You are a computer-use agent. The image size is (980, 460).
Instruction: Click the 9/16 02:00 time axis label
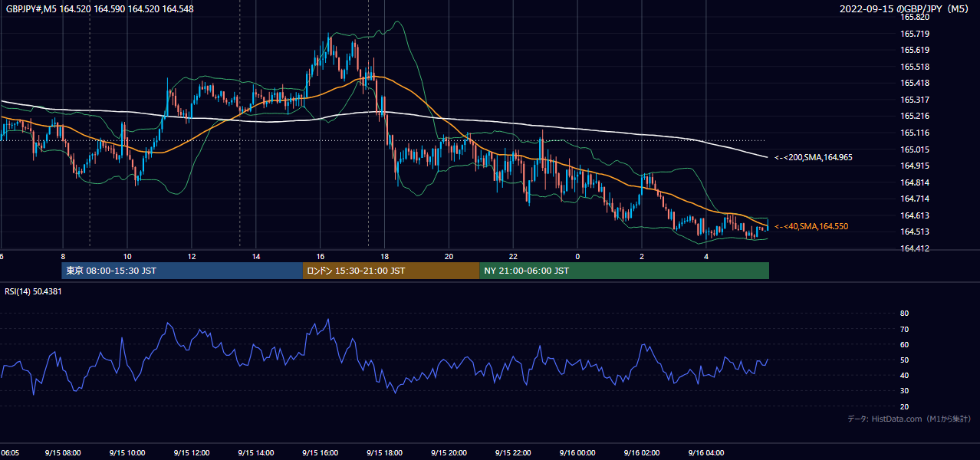tap(643, 452)
